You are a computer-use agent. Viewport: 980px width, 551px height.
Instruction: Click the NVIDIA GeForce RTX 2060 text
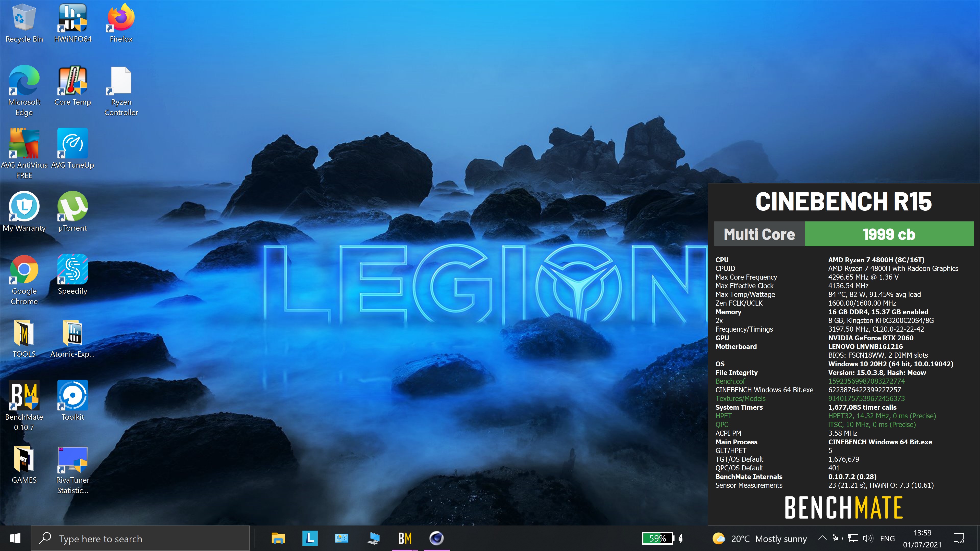point(871,338)
